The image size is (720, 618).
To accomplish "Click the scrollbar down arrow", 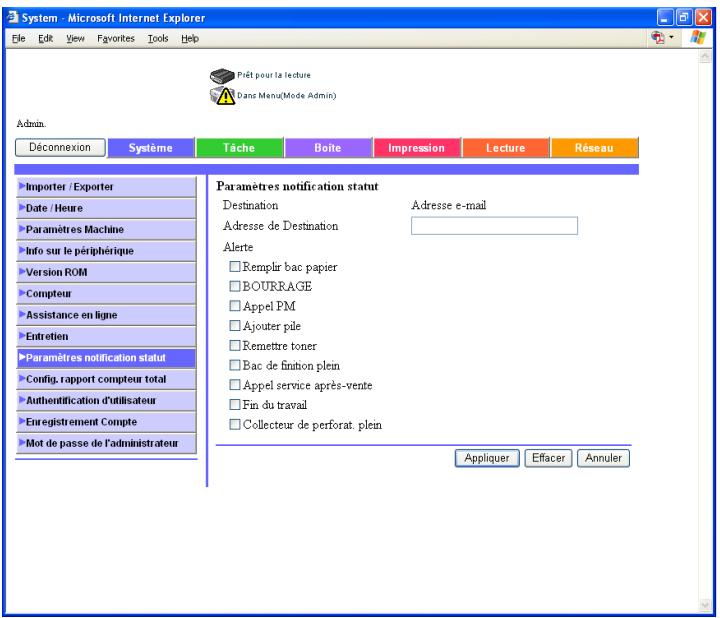I will pyautogui.click(x=705, y=606).
